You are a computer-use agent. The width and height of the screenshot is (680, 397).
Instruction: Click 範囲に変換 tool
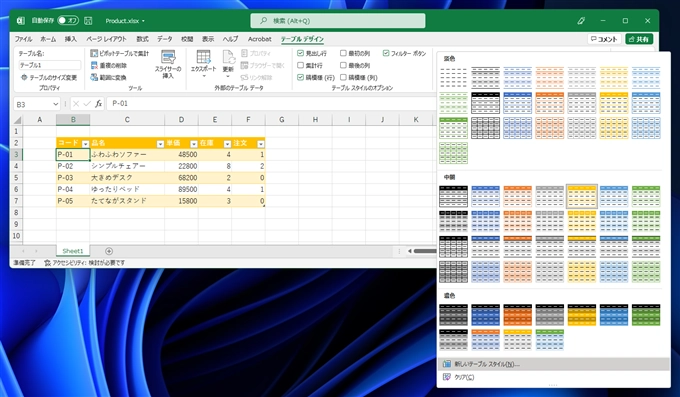pos(108,78)
